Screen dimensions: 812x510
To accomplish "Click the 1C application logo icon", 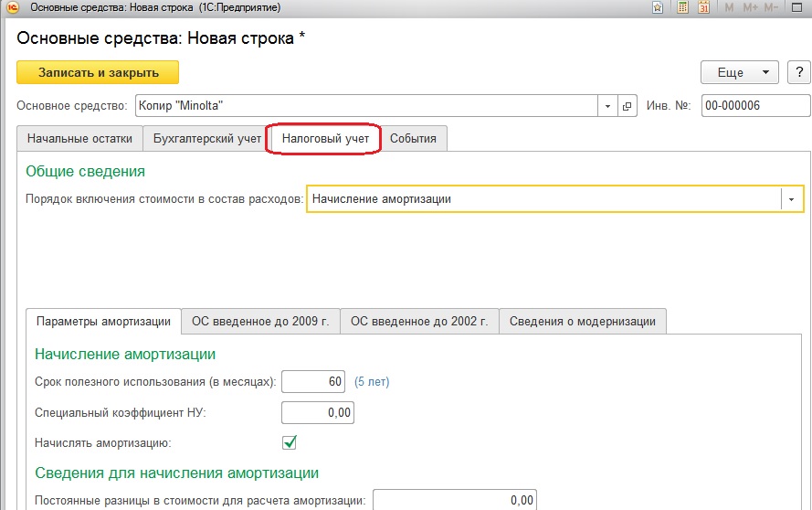I will [x=13, y=8].
